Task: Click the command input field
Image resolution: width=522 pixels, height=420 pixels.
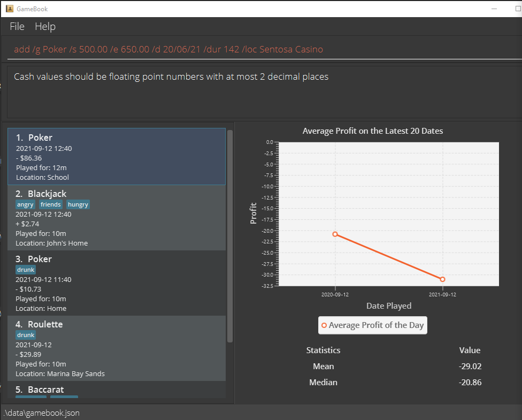Action: coord(265,49)
